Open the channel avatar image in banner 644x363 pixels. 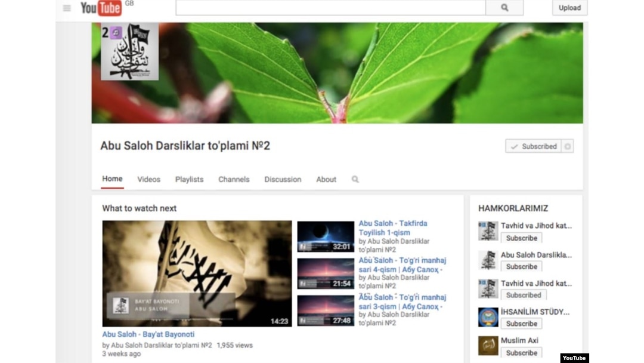pos(129,51)
